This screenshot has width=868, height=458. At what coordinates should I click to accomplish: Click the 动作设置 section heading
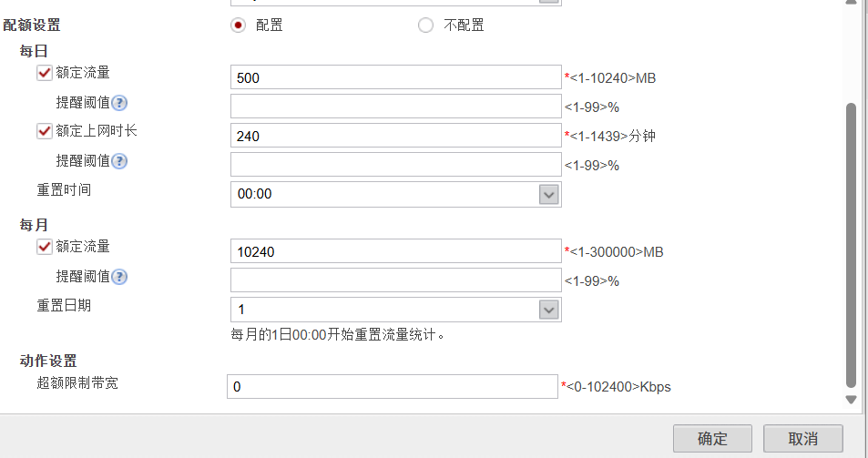coord(48,361)
